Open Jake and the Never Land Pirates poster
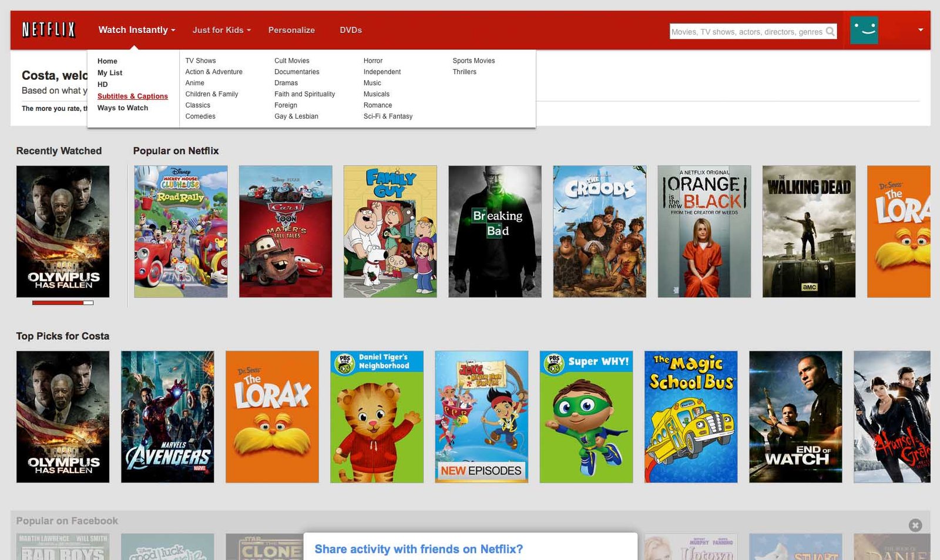This screenshot has width=940, height=560. 481,417
